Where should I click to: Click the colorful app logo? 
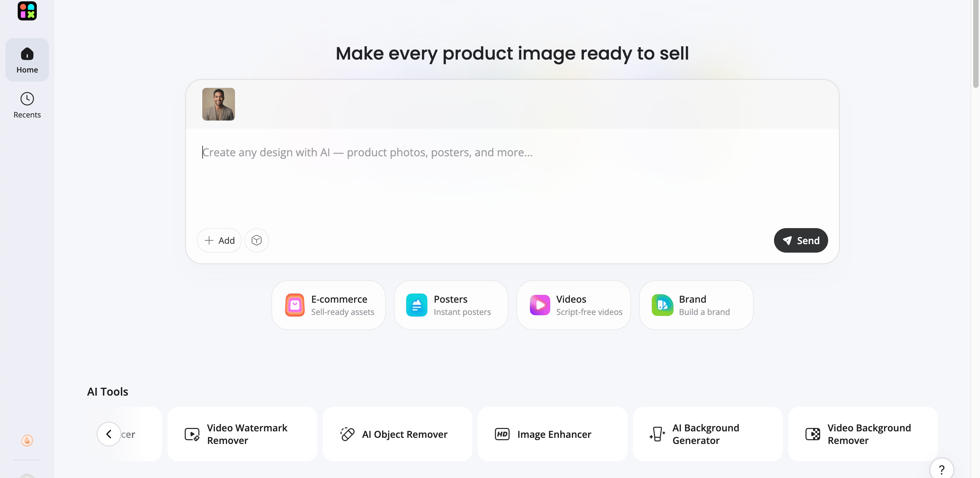27,11
